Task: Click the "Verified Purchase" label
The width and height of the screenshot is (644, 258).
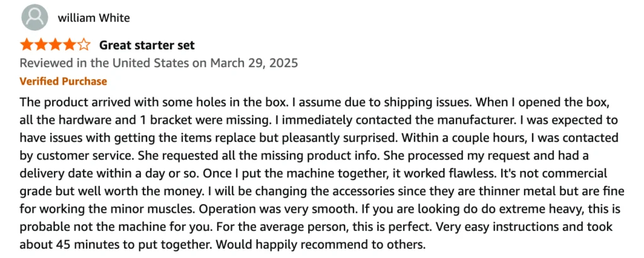Action: point(64,81)
